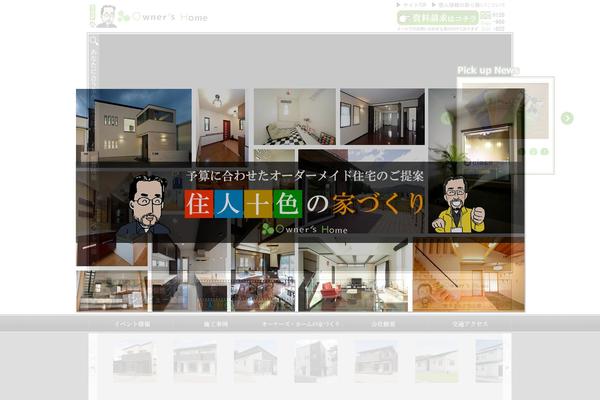Select third Pick up News pagination dot
Screen dimensions: 600x400
pyautogui.click(x=545, y=152)
